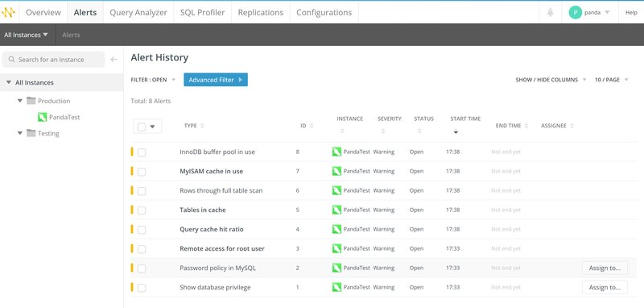The image size is (644, 308).
Task: Check the Rows through full table scan alert
Action: coord(142,191)
